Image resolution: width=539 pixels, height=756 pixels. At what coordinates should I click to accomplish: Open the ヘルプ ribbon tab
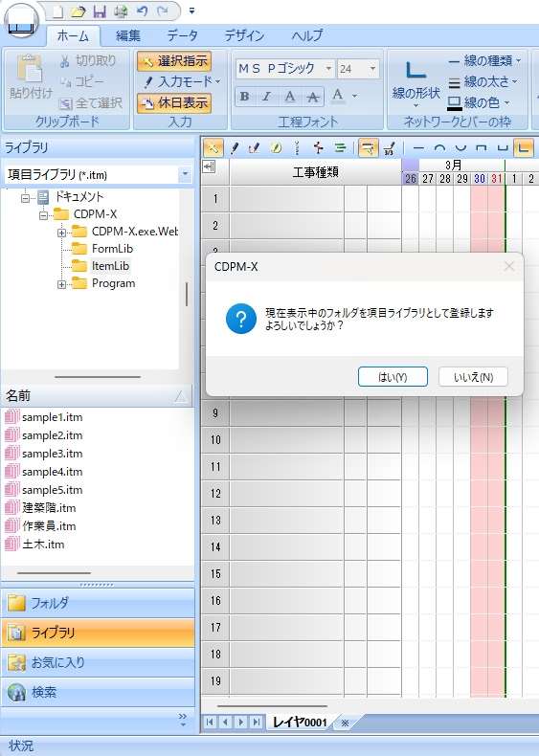[307, 35]
